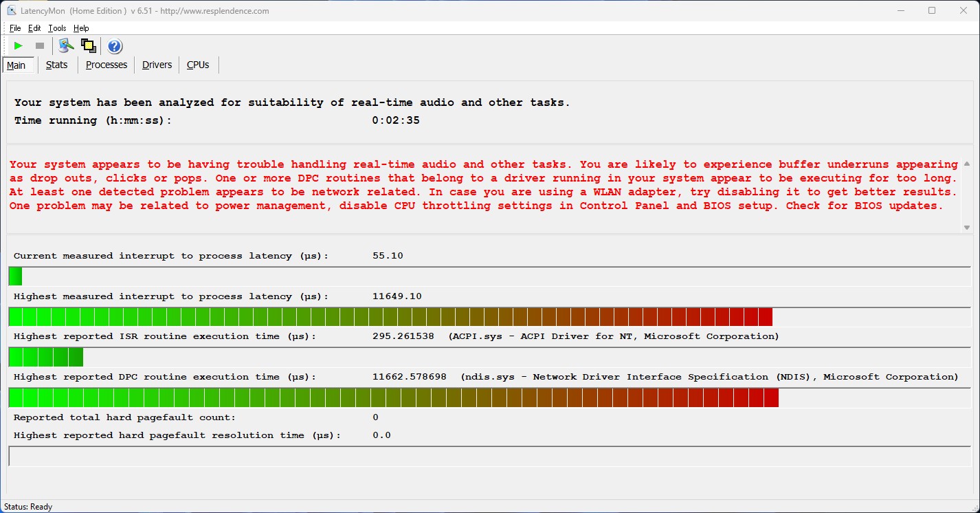
Task: Maximize the LatencyMon window
Action: 932,11
